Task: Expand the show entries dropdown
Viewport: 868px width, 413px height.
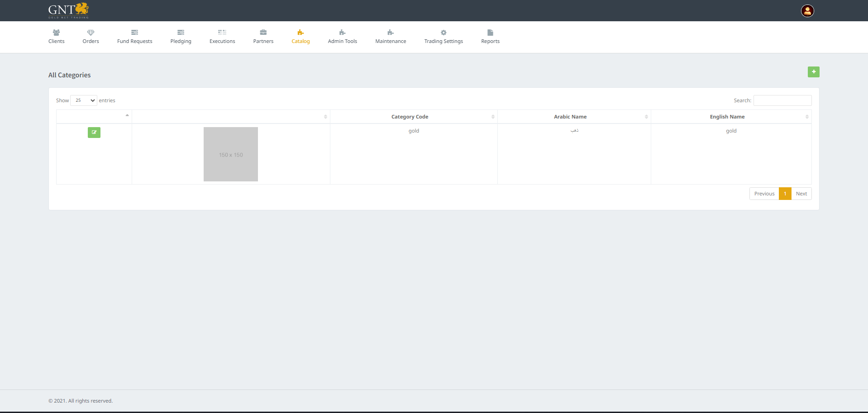Action: pyautogui.click(x=84, y=100)
